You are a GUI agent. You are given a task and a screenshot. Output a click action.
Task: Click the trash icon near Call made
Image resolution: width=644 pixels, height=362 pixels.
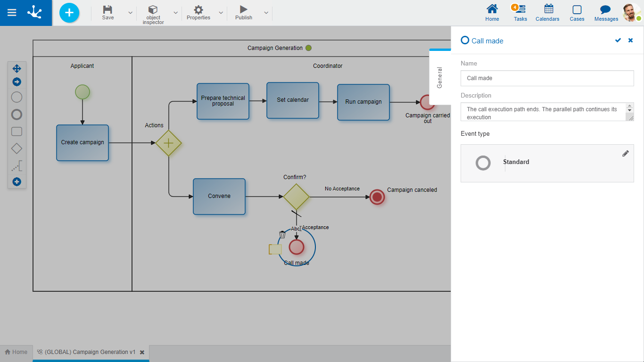pyautogui.click(x=282, y=234)
